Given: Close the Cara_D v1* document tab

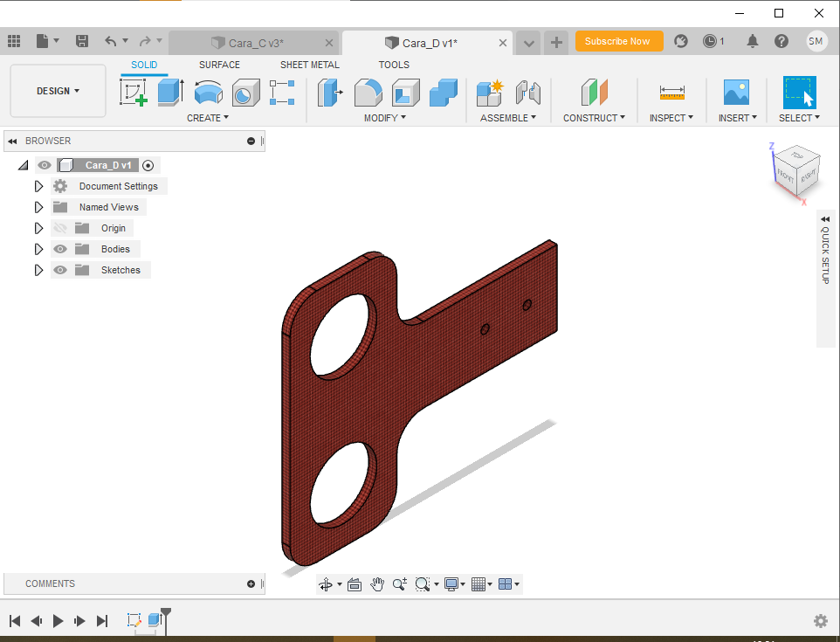Looking at the screenshot, I should click(502, 43).
